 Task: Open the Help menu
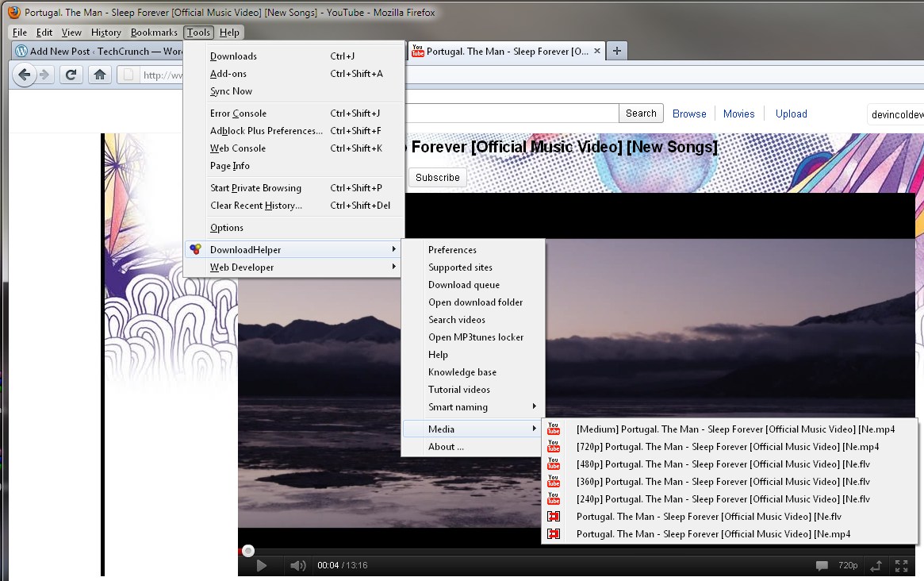tap(229, 33)
